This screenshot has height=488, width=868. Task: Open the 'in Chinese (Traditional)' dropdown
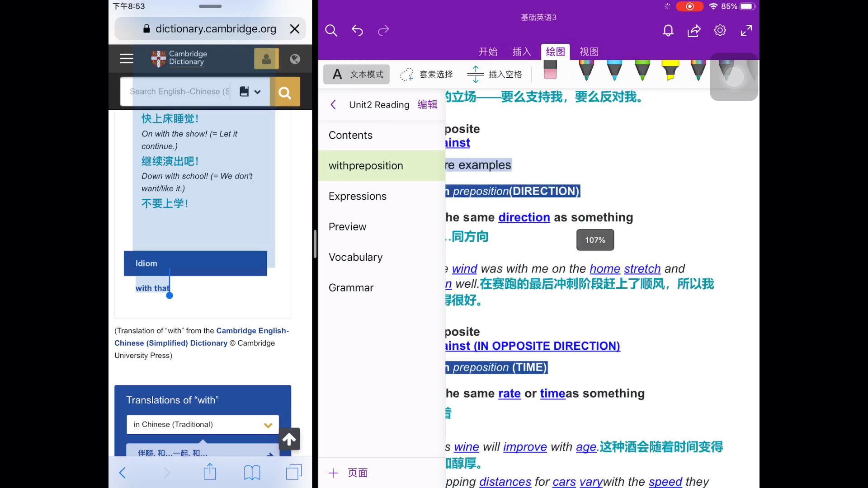pos(202,424)
